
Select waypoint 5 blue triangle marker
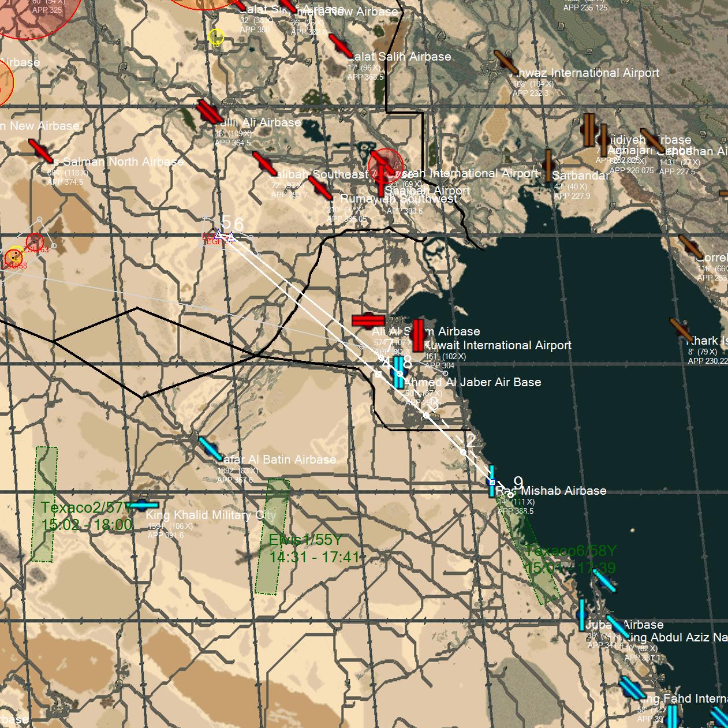pyautogui.click(x=219, y=234)
